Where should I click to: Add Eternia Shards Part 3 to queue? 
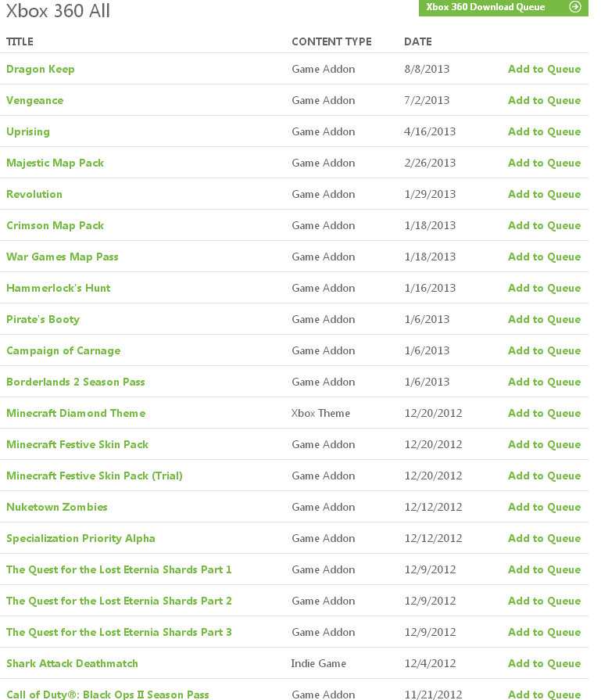(x=544, y=632)
